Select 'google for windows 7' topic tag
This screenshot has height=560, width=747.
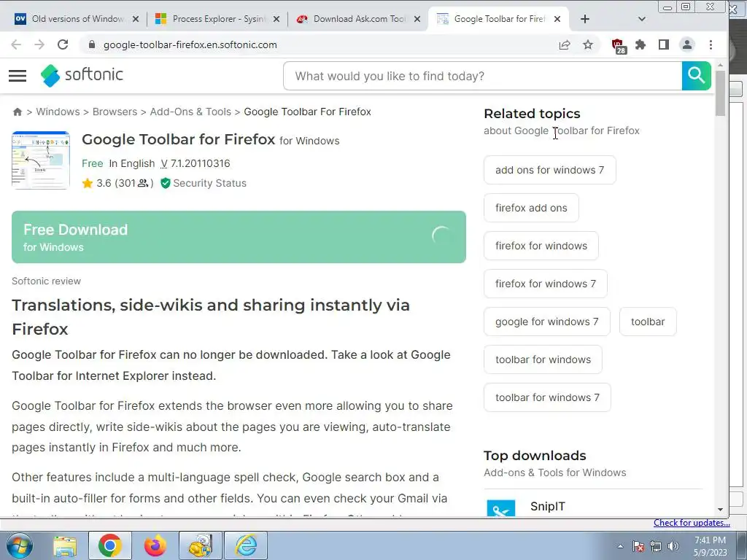coord(547,322)
